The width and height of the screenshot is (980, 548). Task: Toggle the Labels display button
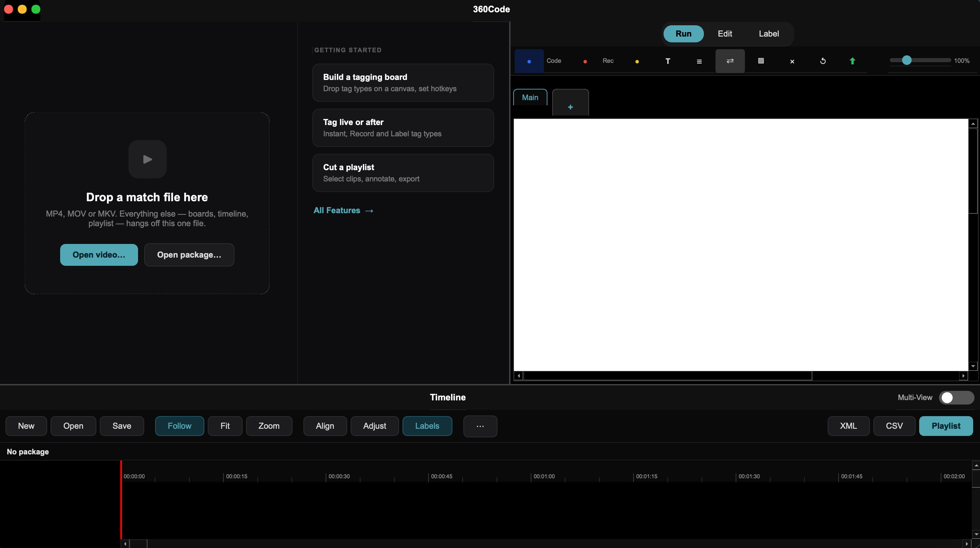(427, 426)
